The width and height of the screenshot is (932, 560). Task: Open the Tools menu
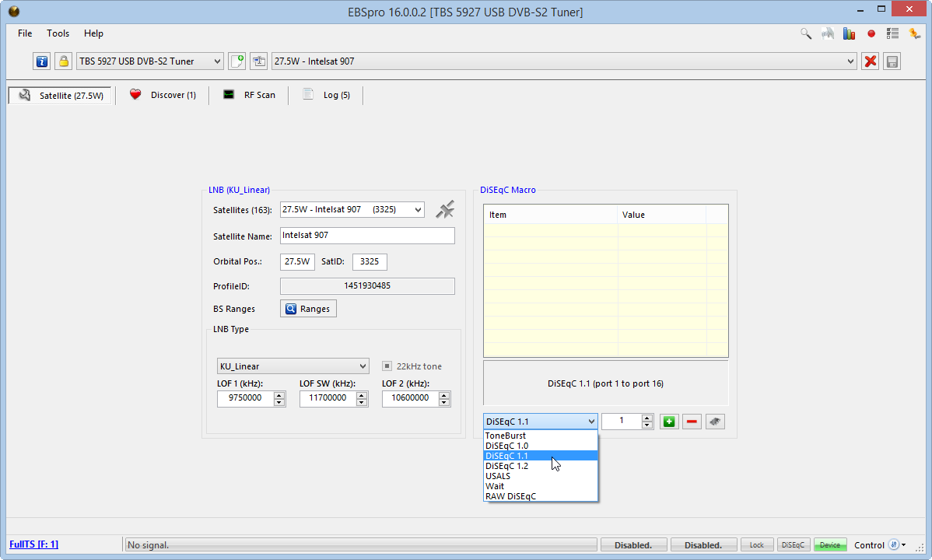[58, 33]
